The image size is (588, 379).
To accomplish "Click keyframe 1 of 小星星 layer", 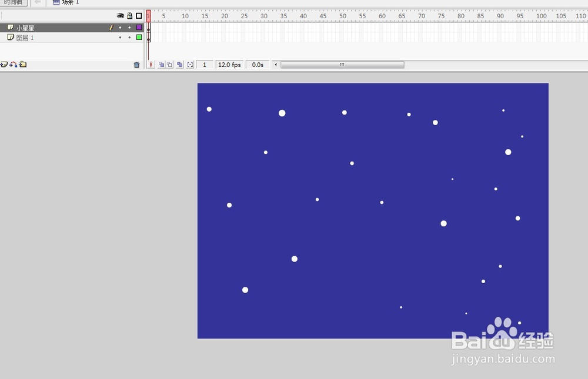I will point(149,28).
